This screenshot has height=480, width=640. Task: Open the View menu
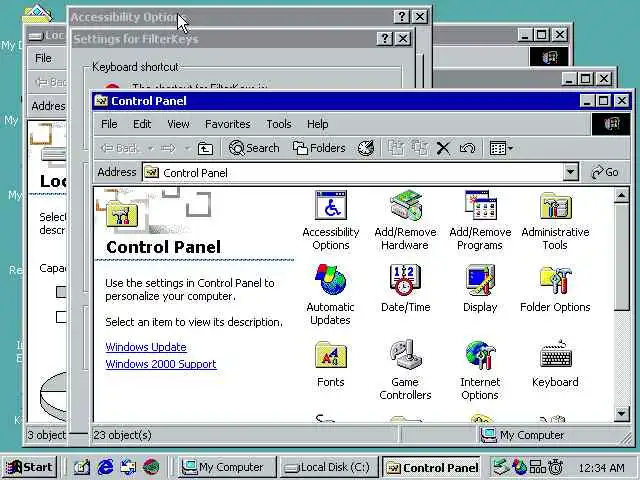pos(178,124)
